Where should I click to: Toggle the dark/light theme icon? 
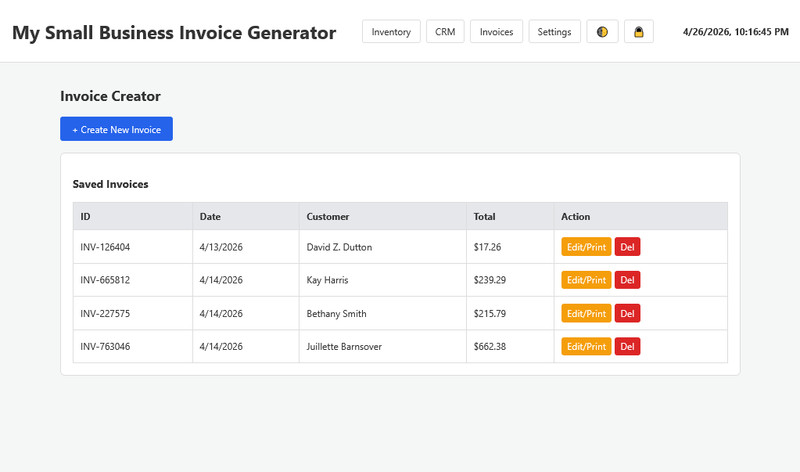pyautogui.click(x=602, y=32)
